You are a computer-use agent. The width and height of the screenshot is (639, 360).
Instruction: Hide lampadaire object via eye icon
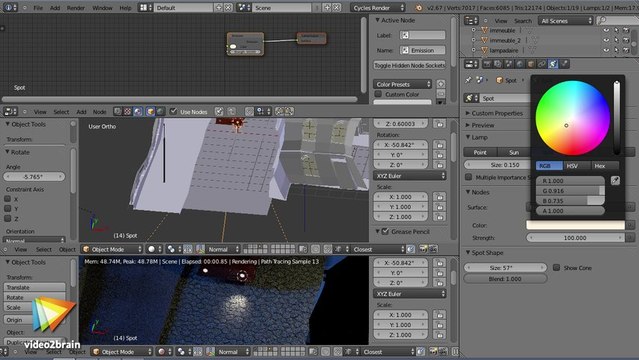tap(606, 50)
